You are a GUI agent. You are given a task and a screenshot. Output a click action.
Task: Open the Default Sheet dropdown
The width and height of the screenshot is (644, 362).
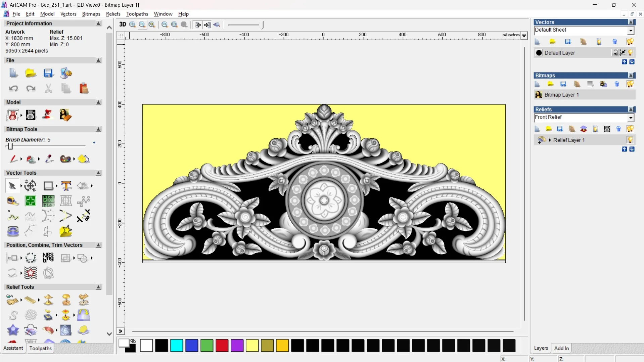click(x=631, y=31)
